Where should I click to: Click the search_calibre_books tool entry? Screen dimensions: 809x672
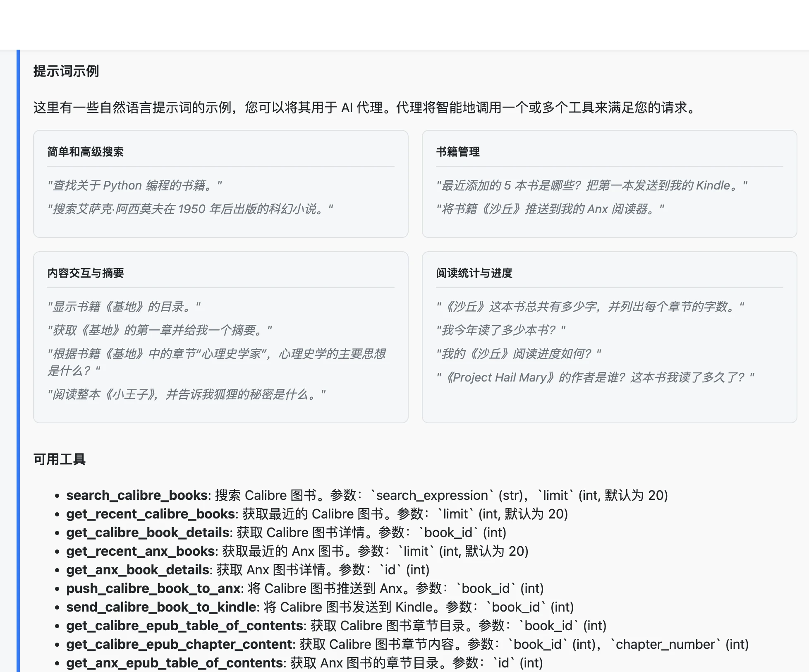tap(367, 495)
